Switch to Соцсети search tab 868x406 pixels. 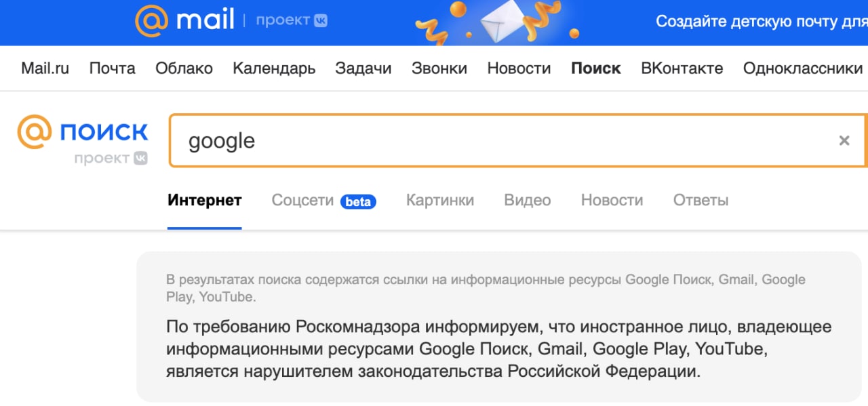tap(302, 201)
